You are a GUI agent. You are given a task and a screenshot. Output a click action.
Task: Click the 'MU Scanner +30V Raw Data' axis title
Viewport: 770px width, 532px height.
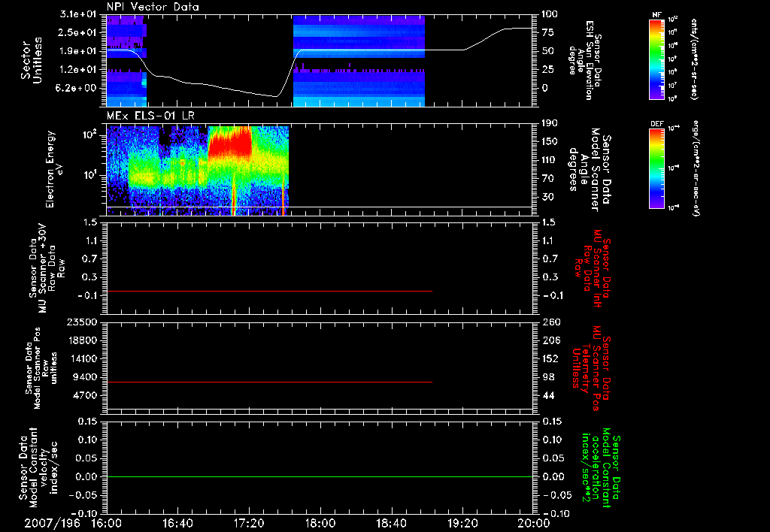click(47, 268)
